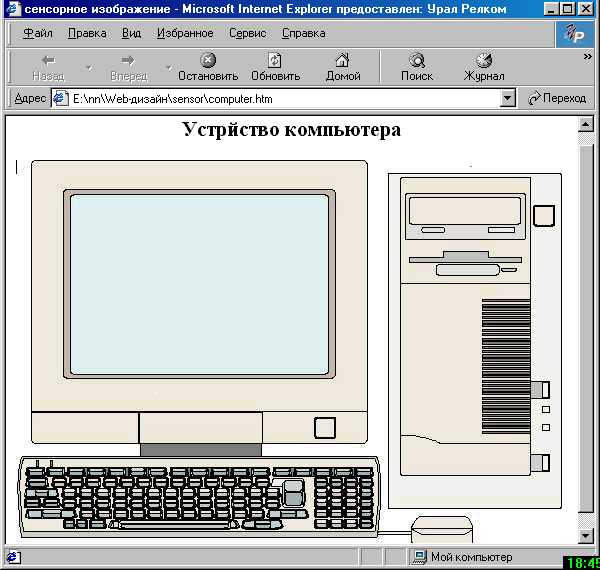Click the system unit power button square

tap(544, 216)
